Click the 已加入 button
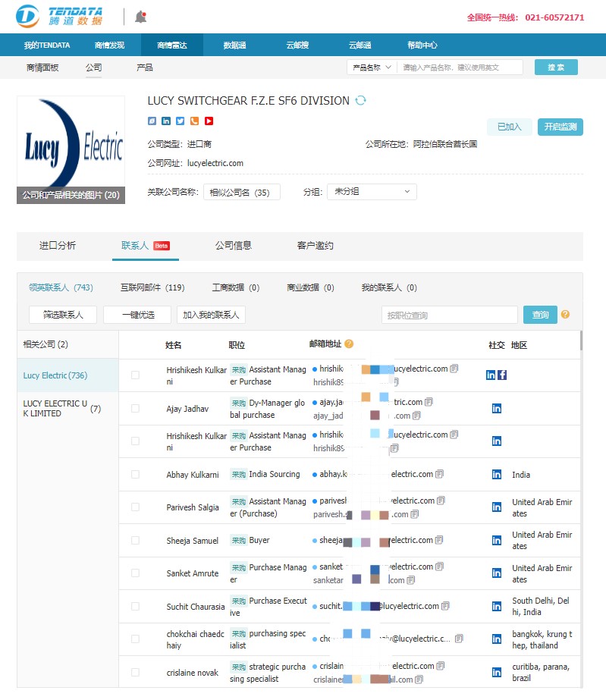This screenshot has width=606, height=700. (510, 127)
